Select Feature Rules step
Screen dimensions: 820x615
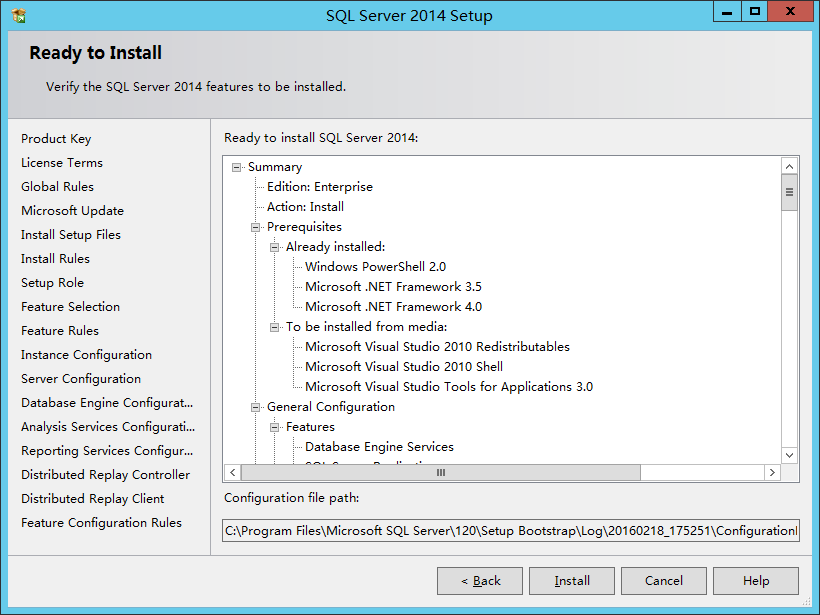(x=60, y=331)
